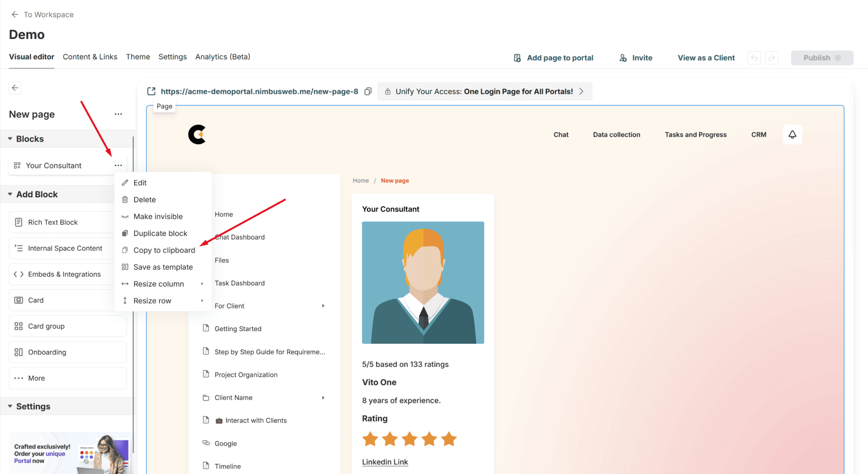The width and height of the screenshot is (868, 474).
Task: Click the consultant avatar image
Action: [x=423, y=282]
